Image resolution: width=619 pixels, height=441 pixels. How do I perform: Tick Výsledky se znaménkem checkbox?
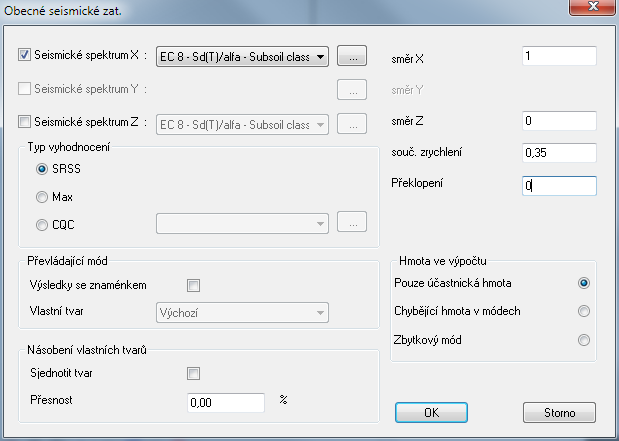193,285
